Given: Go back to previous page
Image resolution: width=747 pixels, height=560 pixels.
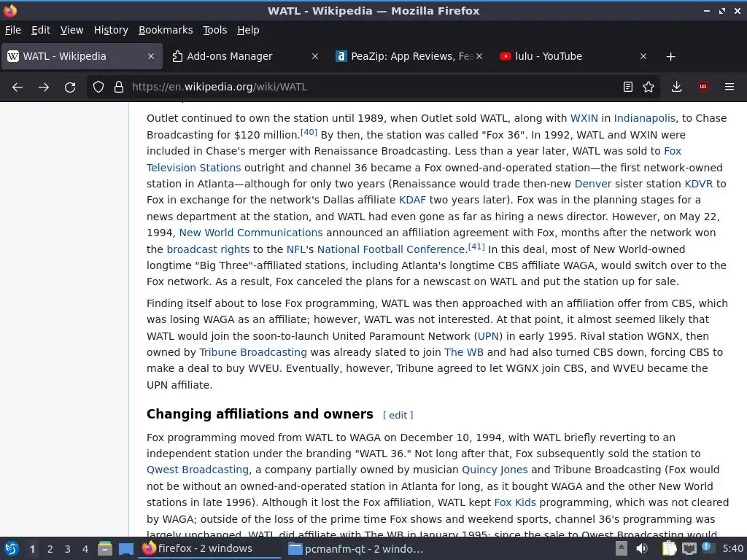Looking at the screenshot, I should click(x=18, y=87).
